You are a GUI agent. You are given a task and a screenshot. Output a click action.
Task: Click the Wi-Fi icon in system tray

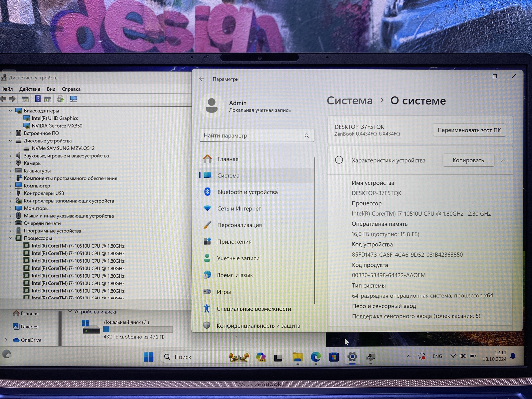tap(453, 356)
